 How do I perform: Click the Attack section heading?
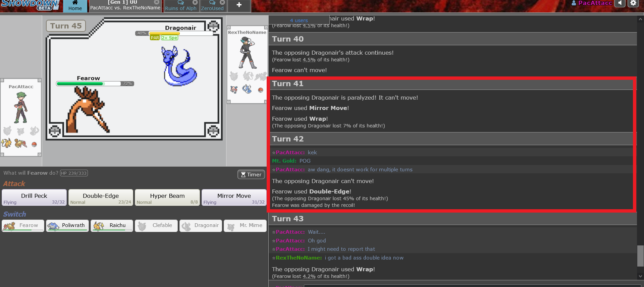click(x=14, y=184)
